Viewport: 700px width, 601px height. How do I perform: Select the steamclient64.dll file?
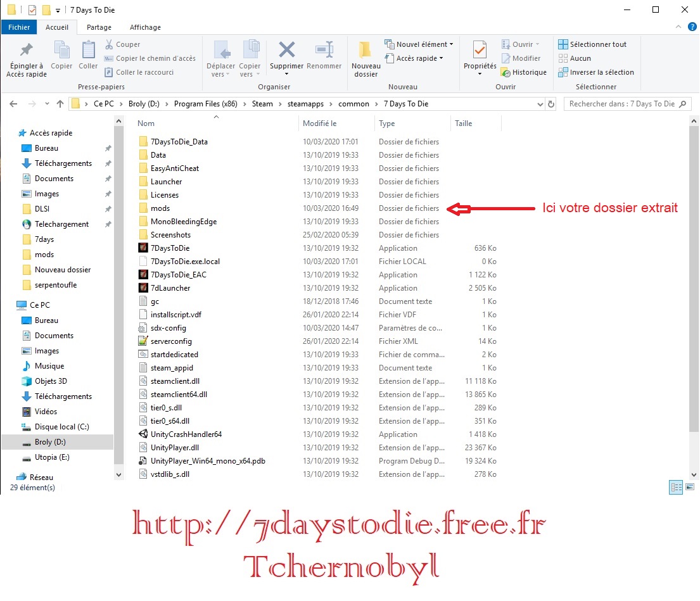pos(179,395)
